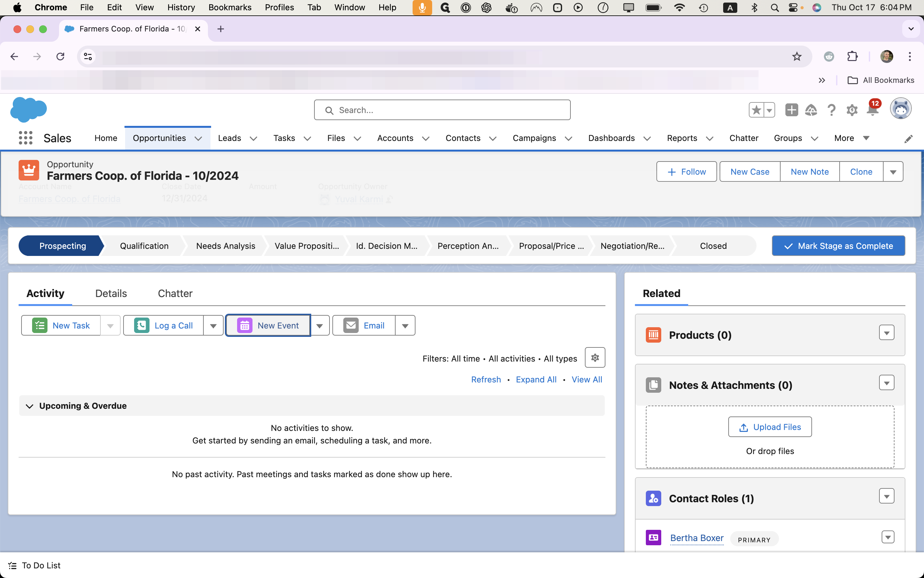Open the To Do List utility
Screen dimensions: 924x578
34,565
